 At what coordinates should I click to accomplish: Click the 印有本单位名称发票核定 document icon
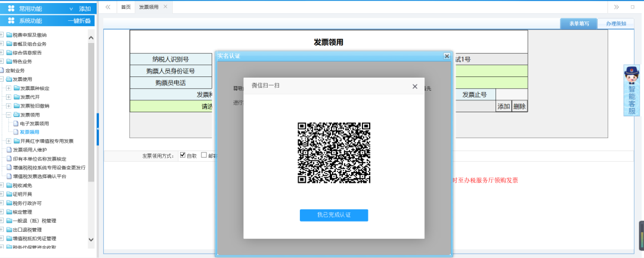pyautogui.click(x=9, y=159)
